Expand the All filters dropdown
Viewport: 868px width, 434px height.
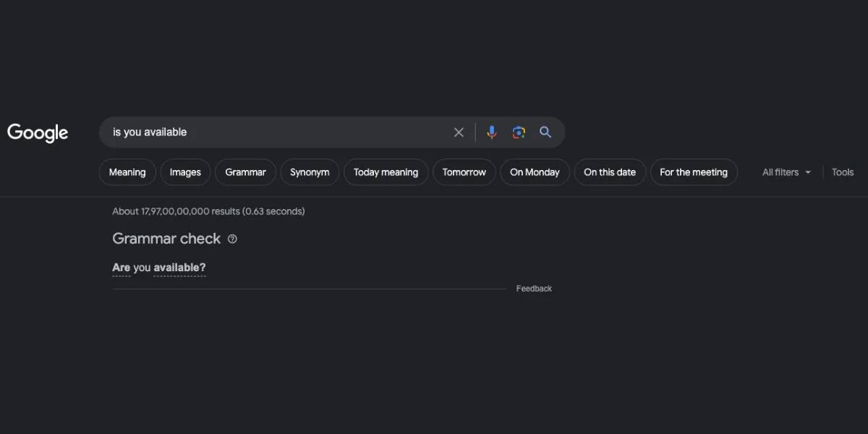tap(787, 172)
